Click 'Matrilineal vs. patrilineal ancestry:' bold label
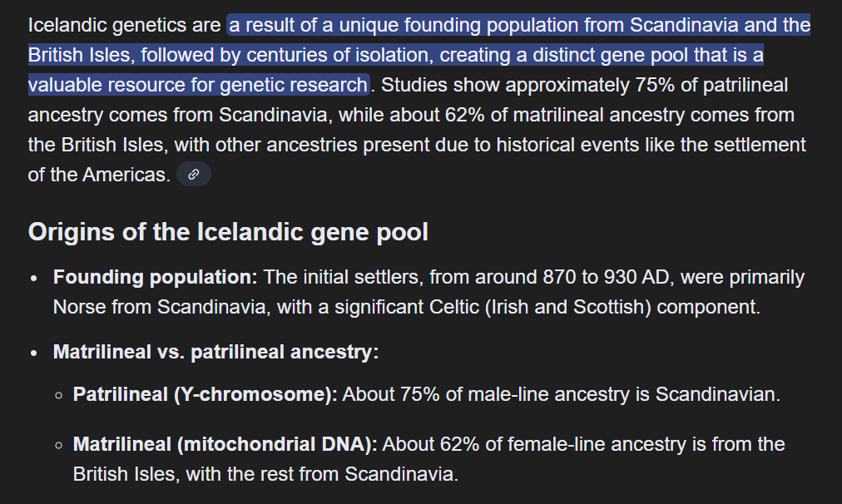Screen dimensions: 842x504 click(215, 352)
